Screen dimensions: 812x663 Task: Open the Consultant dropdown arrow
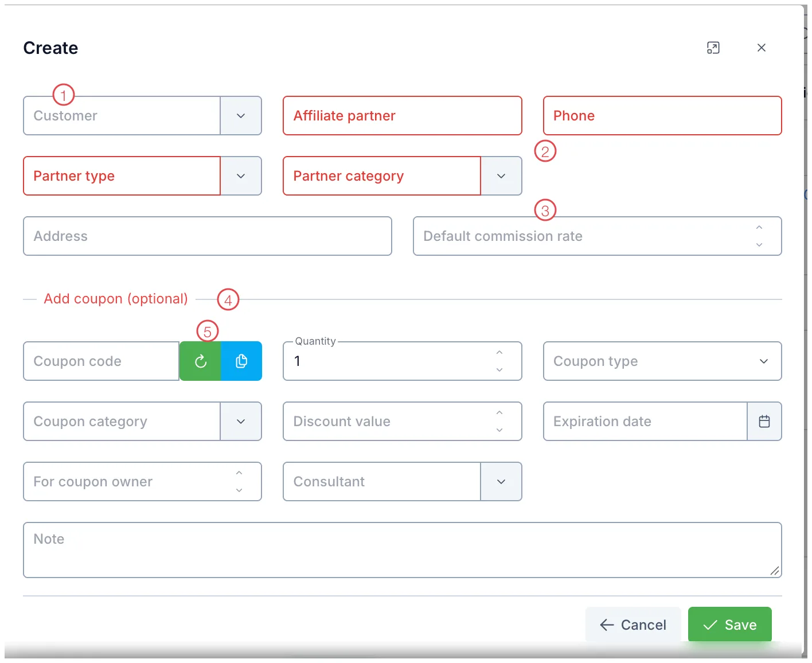(x=501, y=482)
